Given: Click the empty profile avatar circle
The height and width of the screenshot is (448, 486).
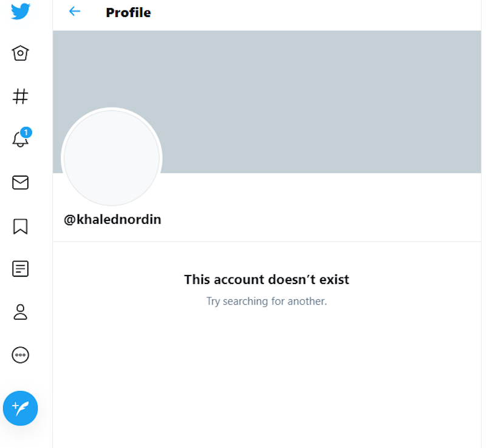Looking at the screenshot, I should point(112,158).
